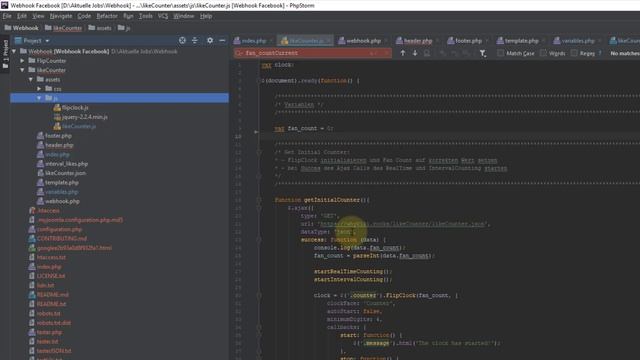Image resolution: width=640 pixels, height=360 pixels.
Task: Toggle the Regex checkbox
Action: (574, 53)
